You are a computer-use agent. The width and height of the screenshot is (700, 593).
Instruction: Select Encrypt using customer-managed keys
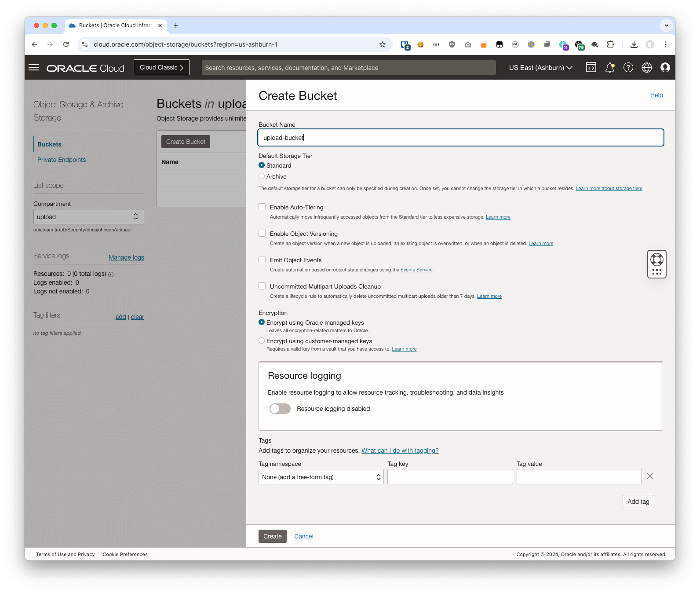(262, 340)
